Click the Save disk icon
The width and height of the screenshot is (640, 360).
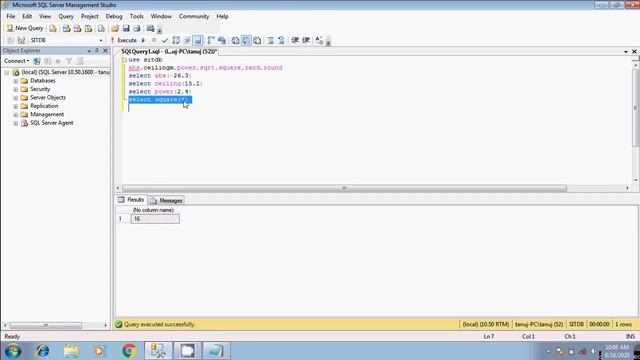point(126,28)
